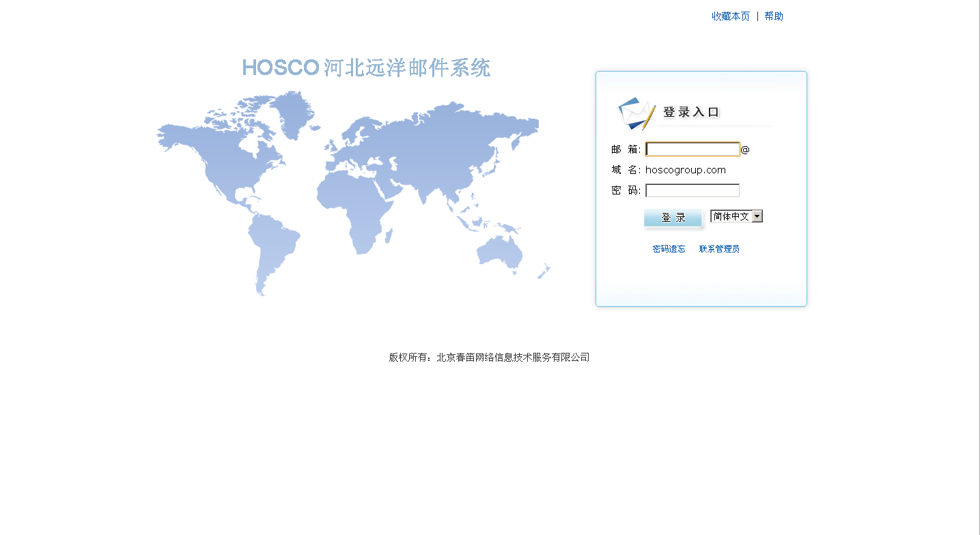Click the @ symbol after mailbox field
The width and height of the screenshot is (980, 535).
pos(745,149)
